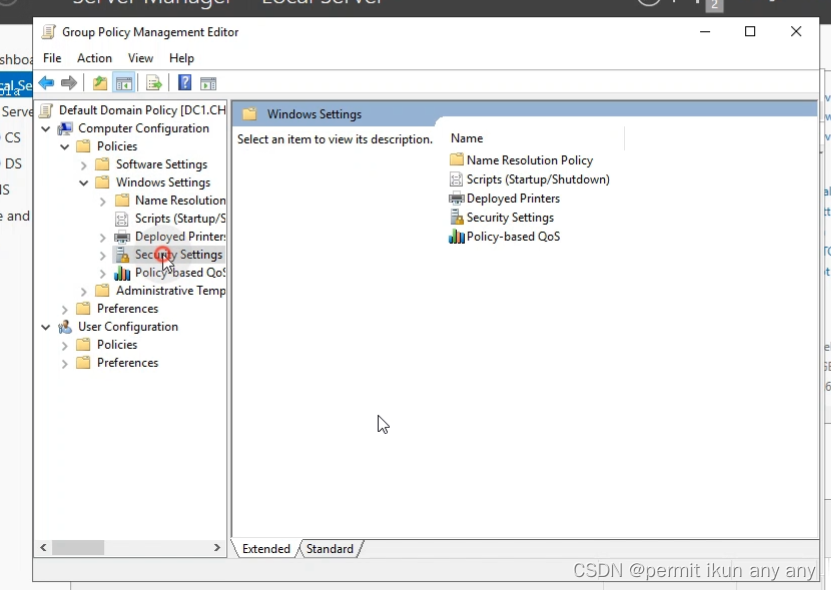This screenshot has height=590, width=831.
Task: Click tree pane scrollbar right arrow
Action: pyautogui.click(x=217, y=548)
